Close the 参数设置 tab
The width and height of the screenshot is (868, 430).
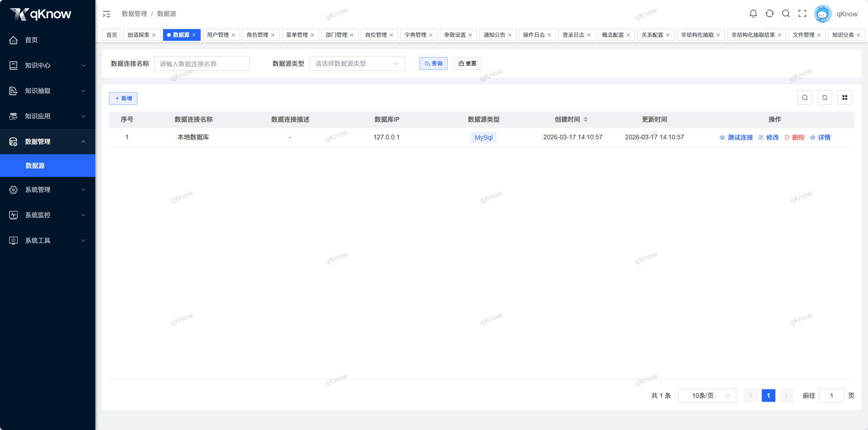pos(470,35)
